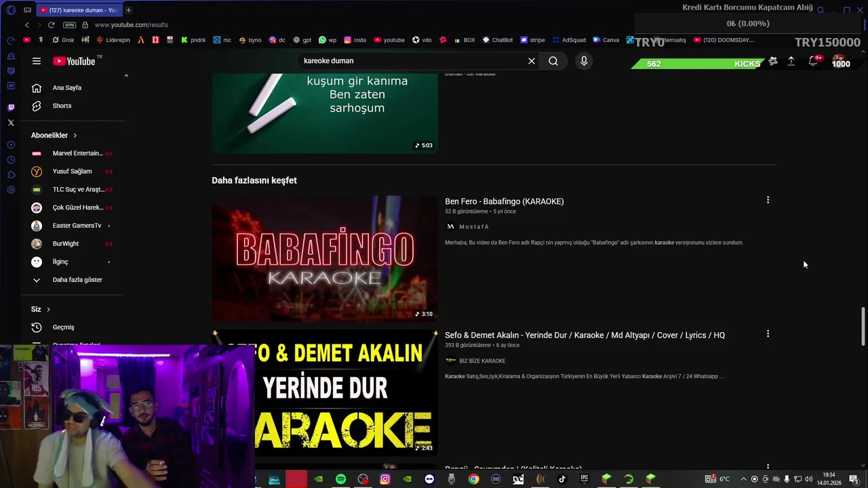Screen dimensions: 868x488
Task: Open the '(120) DOOMSDAY' bookmark
Action: click(724, 40)
